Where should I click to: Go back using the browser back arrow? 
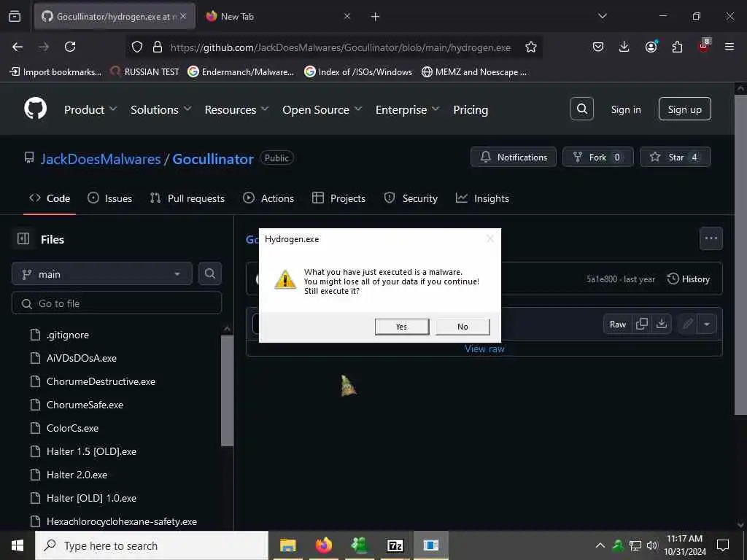pos(18,47)
